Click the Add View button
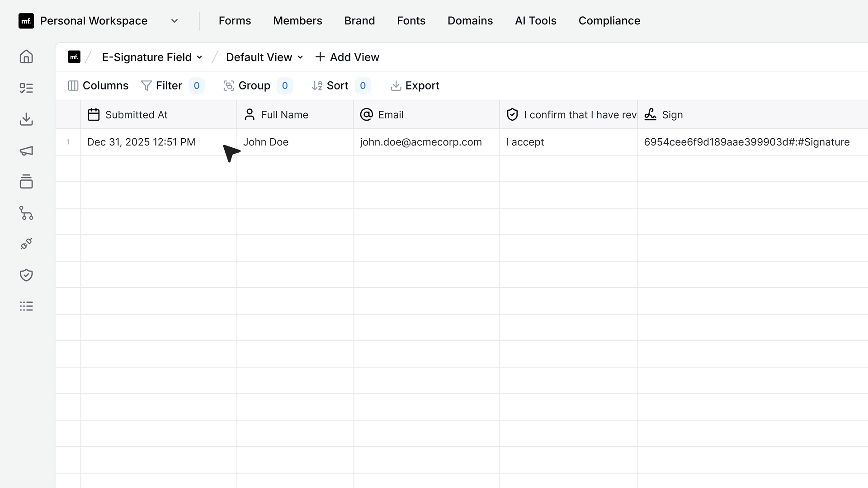Screen dimensions: 868x488 (347, 57)
